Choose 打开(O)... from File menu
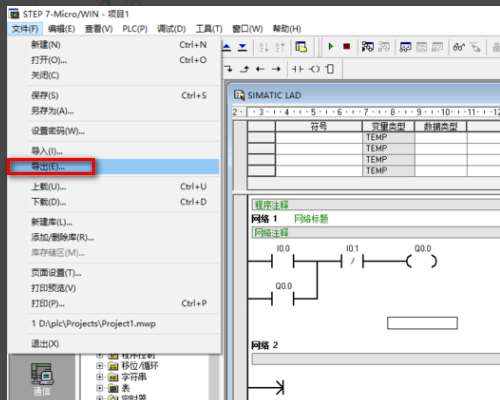500x400 pixels. click(113, 60)
